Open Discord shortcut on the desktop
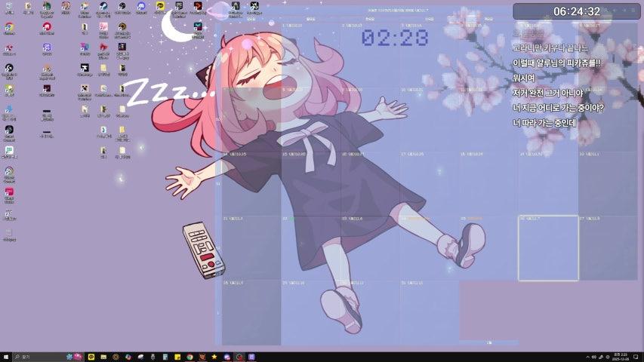Screen dimensions: 644x362 [142, 8]
